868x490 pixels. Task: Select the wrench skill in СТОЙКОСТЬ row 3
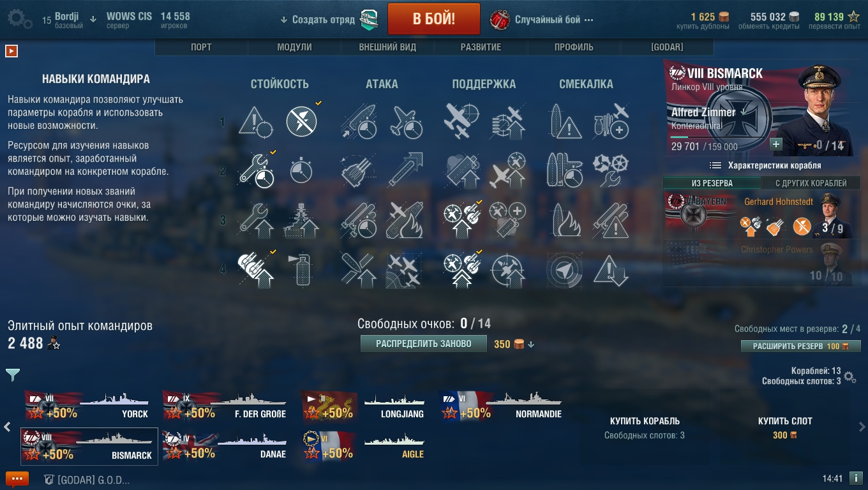255,221
